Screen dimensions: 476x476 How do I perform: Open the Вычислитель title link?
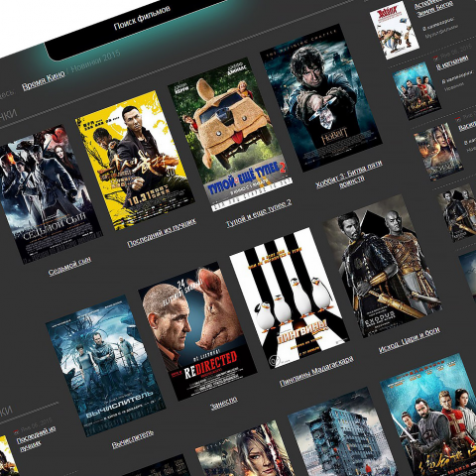(x=133, y=439)
